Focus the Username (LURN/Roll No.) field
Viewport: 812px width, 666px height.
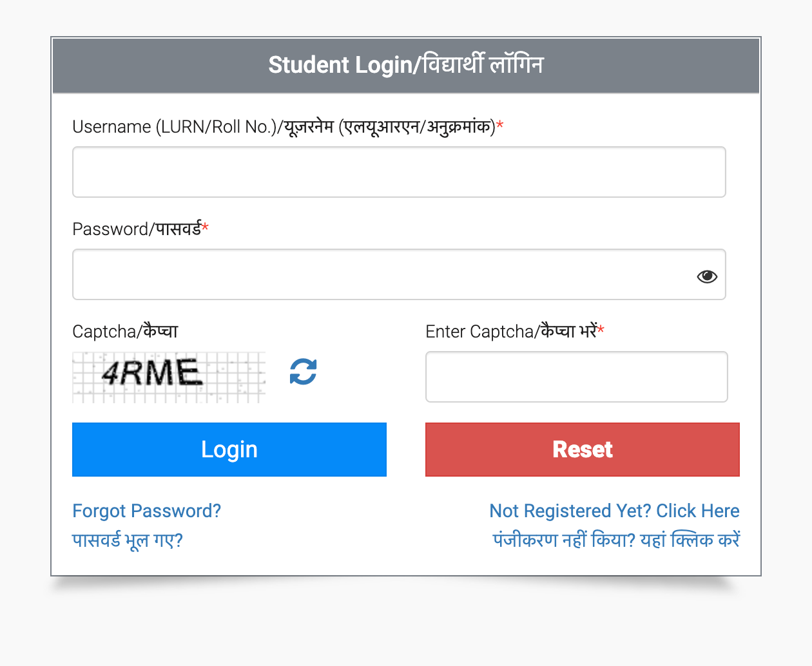tap(399, 172)
